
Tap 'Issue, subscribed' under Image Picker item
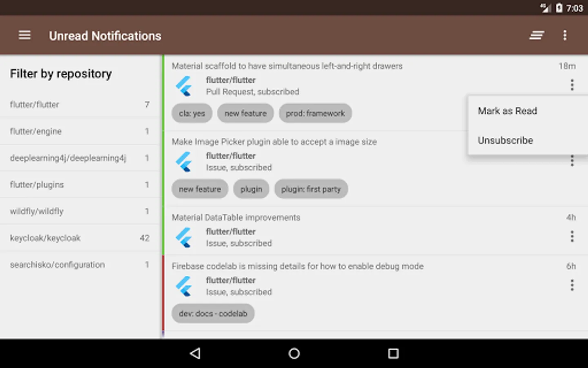[239, 168]
